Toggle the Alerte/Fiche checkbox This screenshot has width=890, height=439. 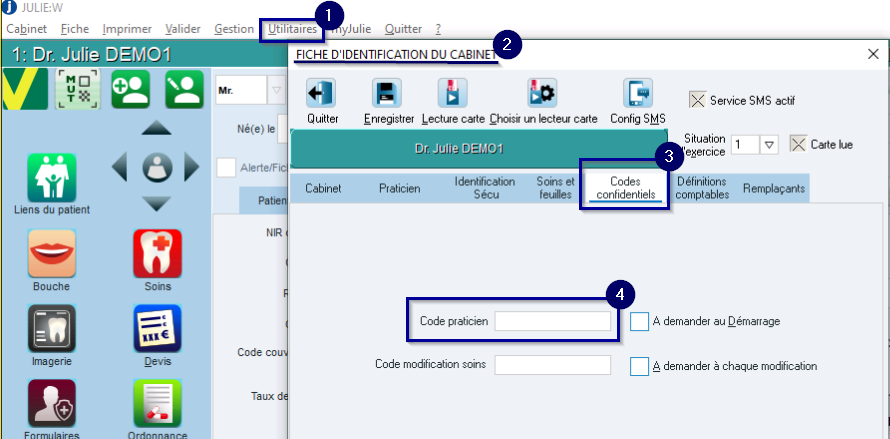pos(226,168)
